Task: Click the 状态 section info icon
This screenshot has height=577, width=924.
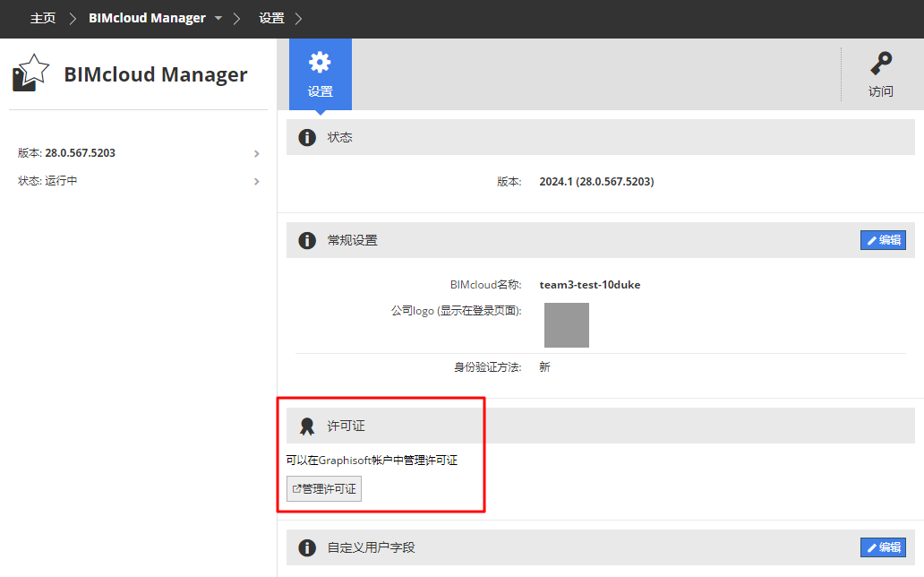Action: click(x=307, y=137)
